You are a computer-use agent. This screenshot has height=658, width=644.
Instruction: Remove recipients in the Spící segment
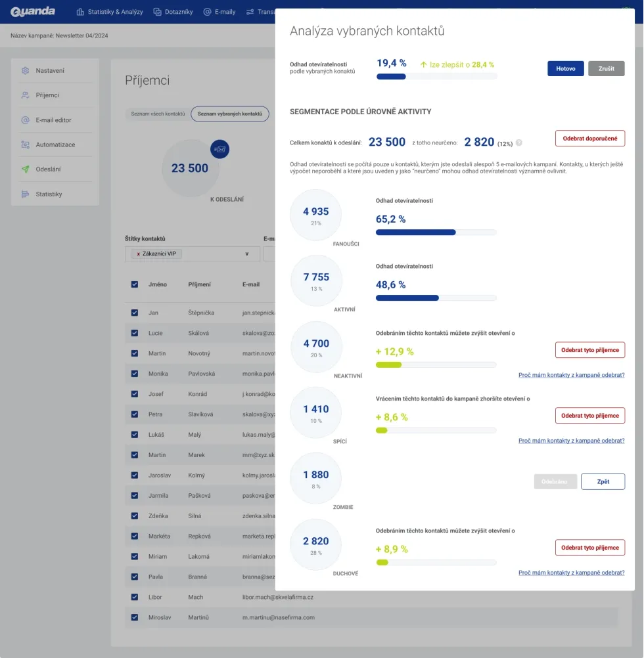tap(590, 416)
